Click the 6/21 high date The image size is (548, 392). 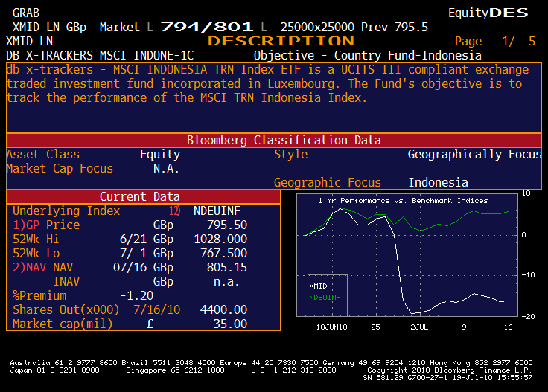(133, 239)
